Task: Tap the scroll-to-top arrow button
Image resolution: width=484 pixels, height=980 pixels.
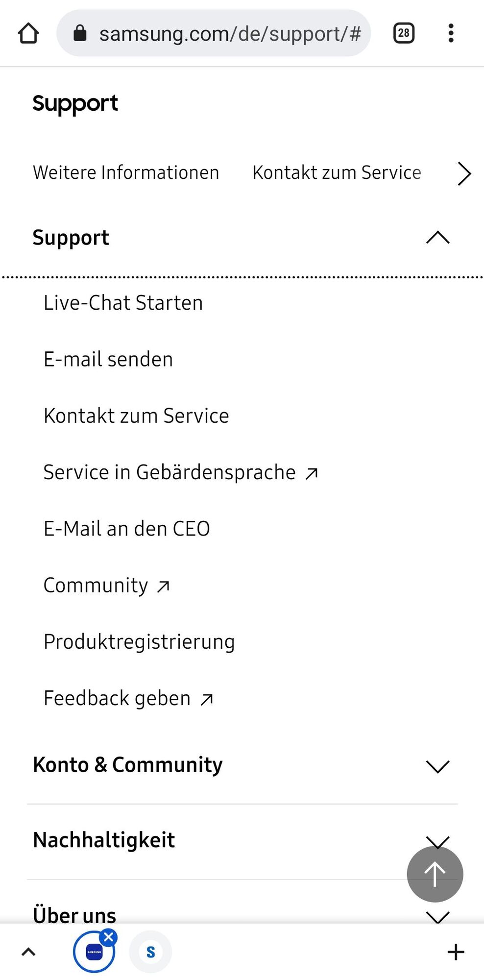Action: [435, 874]
